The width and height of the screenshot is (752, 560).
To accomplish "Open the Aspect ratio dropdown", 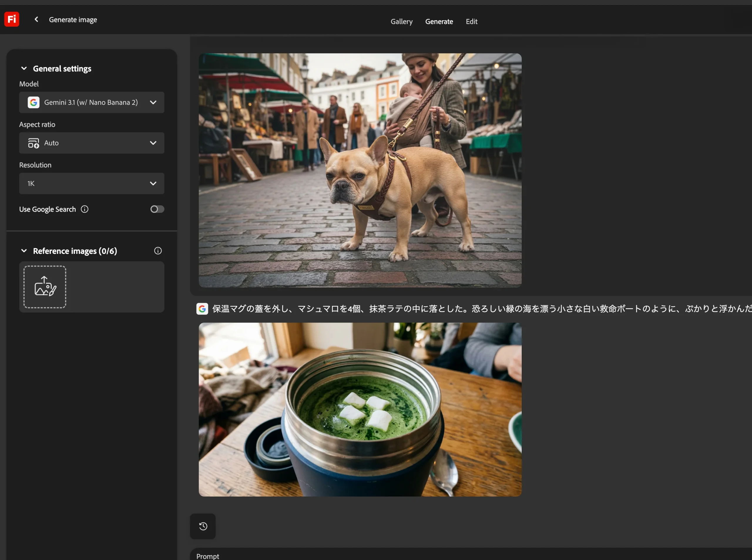I will pyautogui.click(x=153, y=143).
